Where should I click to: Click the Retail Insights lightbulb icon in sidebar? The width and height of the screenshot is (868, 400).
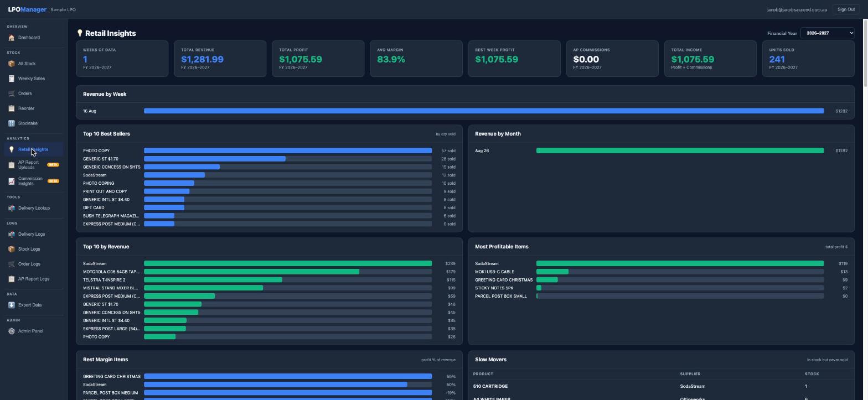11,149
